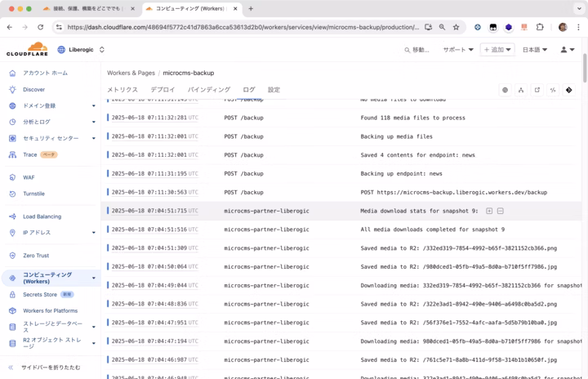Click the 移動 search field

tap(417, 50)
